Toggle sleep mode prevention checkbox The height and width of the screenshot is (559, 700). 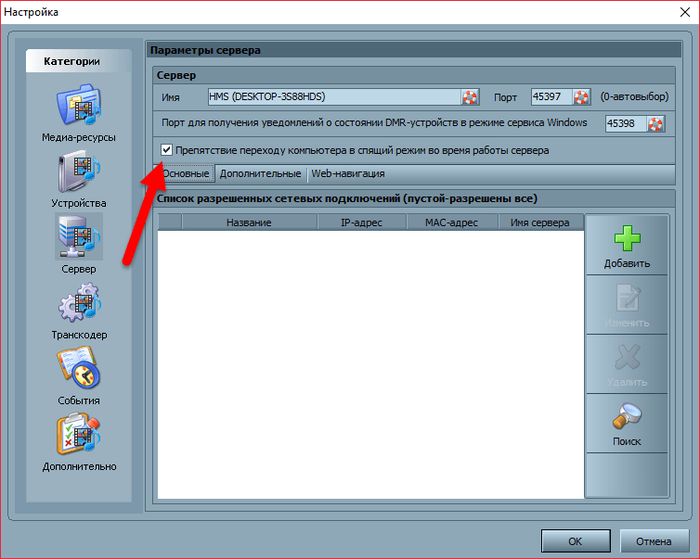pyautogui.click(x=167, y=150)
